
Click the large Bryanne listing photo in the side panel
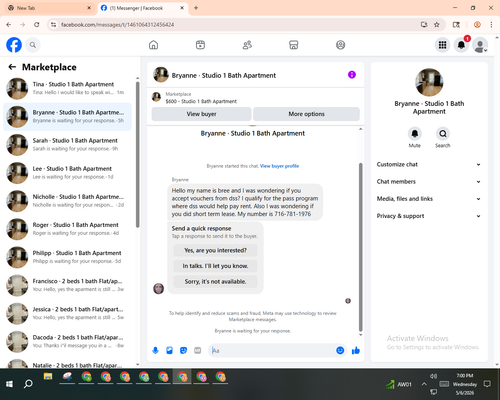point(429,82)
